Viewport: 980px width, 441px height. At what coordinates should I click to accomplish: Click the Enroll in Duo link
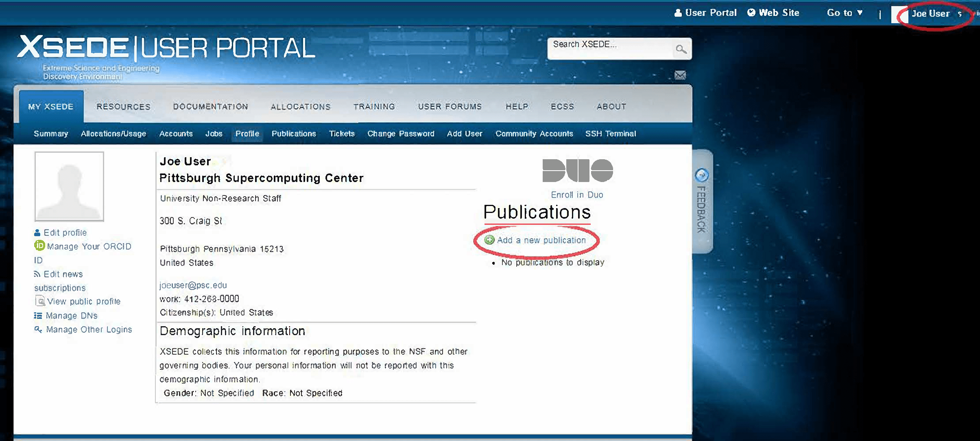[577, 195]
